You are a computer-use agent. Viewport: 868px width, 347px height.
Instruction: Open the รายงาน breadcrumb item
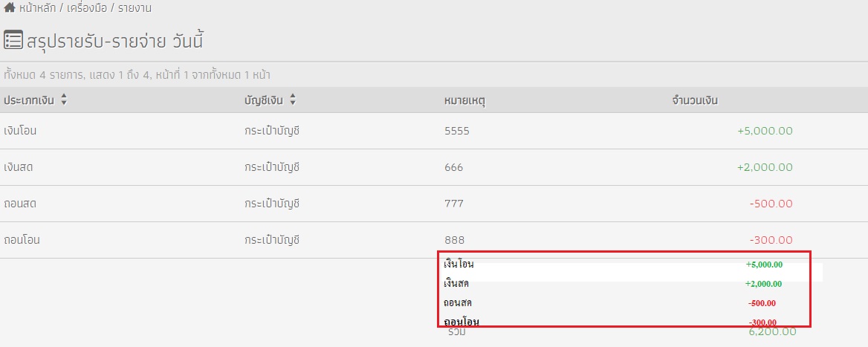tap(135, 8)
